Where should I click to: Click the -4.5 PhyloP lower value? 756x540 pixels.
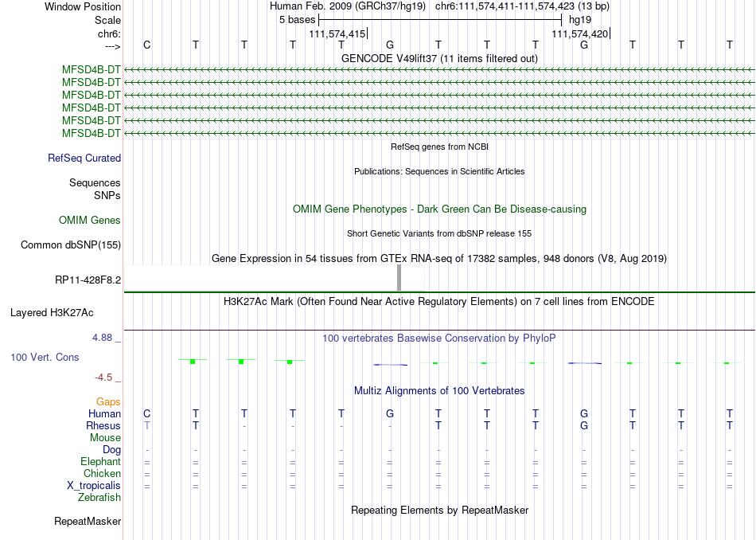click(x=103, y=378)
